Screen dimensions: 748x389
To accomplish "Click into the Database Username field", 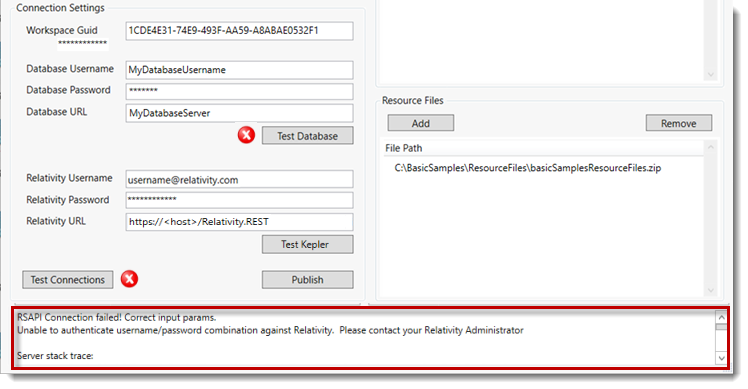I will 239,70.
